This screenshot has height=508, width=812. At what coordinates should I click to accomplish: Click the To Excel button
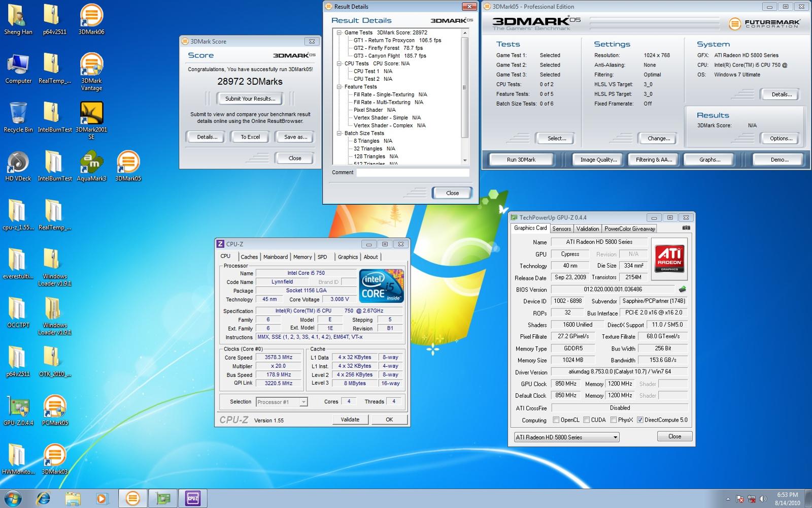(250, 137)
